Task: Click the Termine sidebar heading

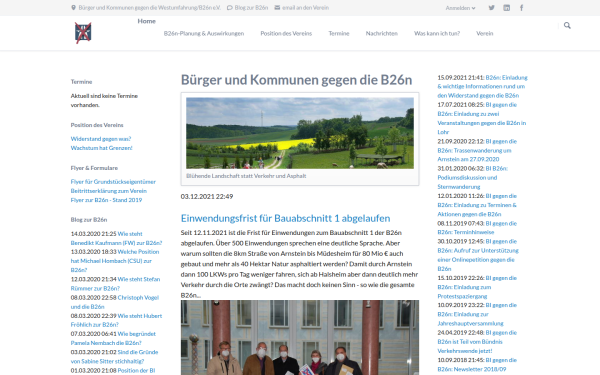Action: pyautogui.click(x=81, y=82)
